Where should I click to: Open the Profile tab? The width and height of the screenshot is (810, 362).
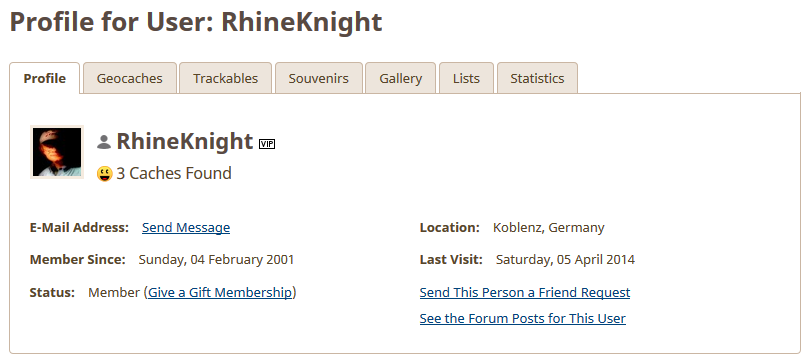[x=44, y=78]
